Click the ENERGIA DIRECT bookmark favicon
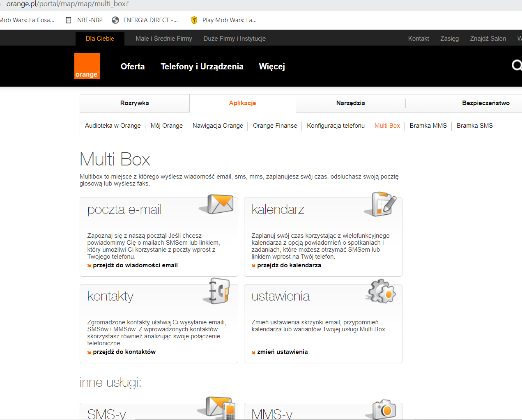The image size is (522, 420). point(115,19)
